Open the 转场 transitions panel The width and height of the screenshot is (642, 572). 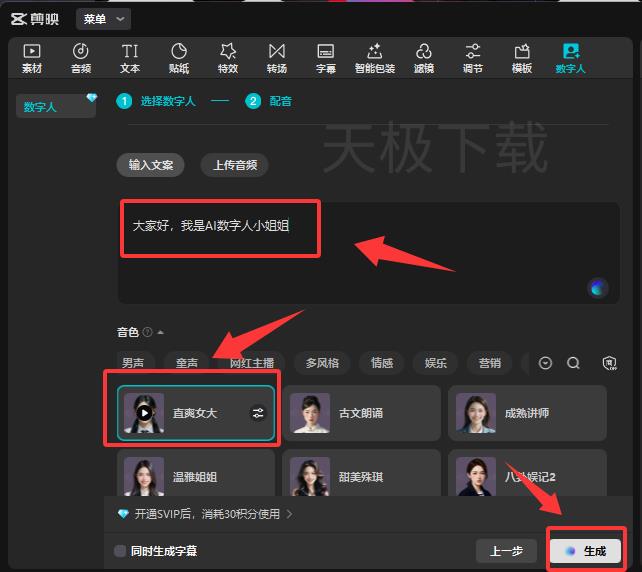tap(277, 58)
